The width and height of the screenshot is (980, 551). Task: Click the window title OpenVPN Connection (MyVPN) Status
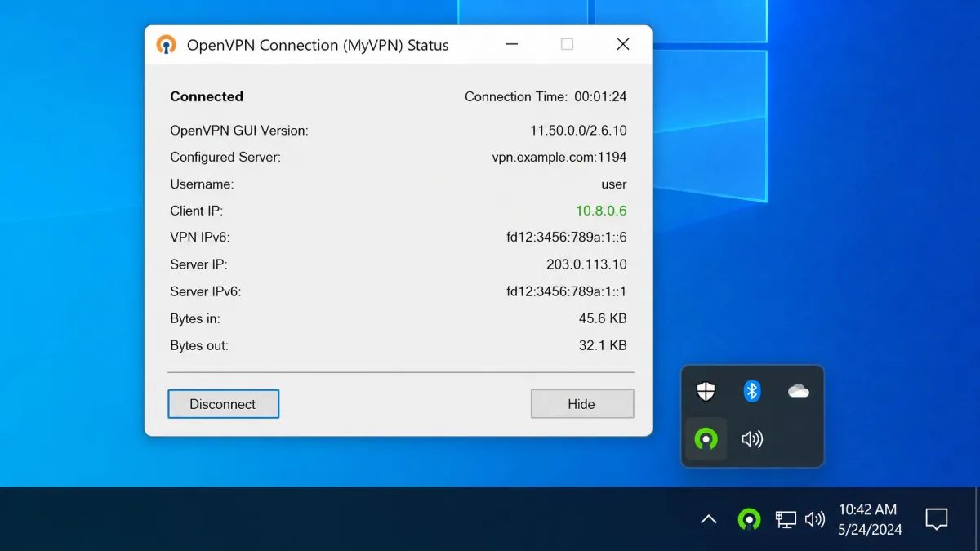(x=318, y=45)
